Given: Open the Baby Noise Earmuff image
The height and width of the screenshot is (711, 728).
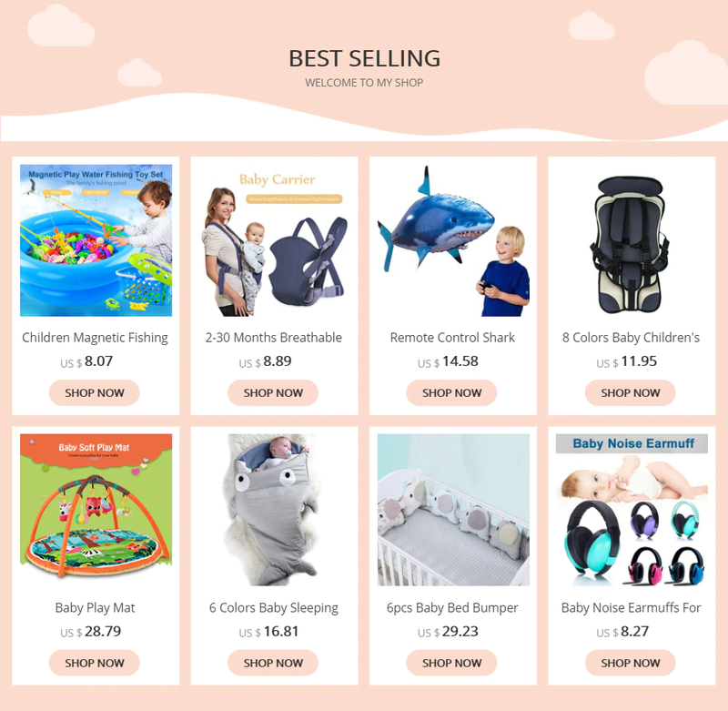Looking at the screenshot, I should (x=632, y=510).
